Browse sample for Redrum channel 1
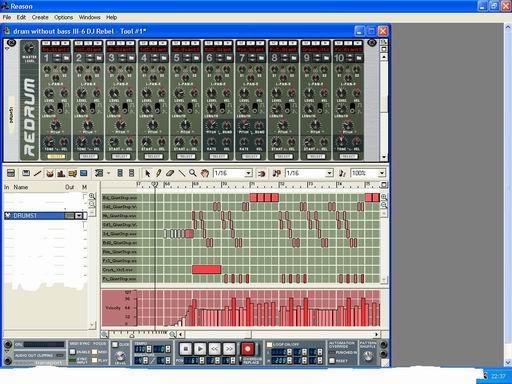This screenshot has width=512, height=384. [67, 58]
